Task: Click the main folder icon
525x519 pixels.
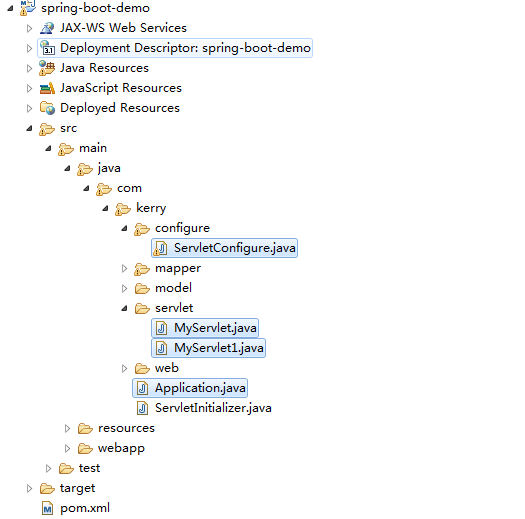Action: point(66,149)
